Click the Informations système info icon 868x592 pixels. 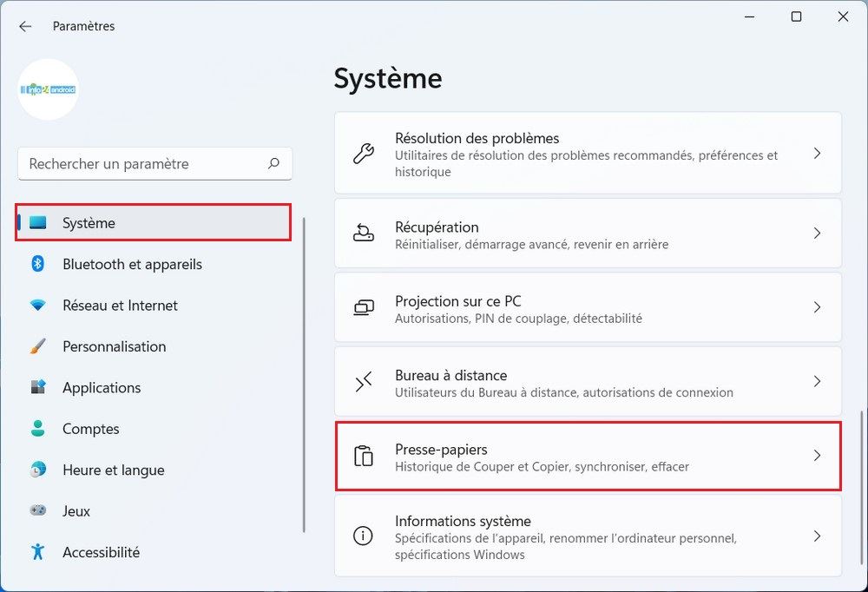click(363, 536)
